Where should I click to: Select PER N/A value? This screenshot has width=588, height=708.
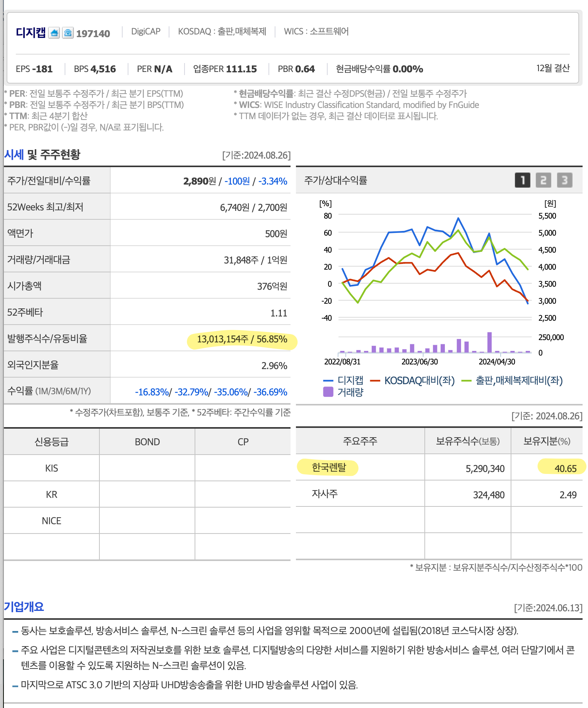155,69
